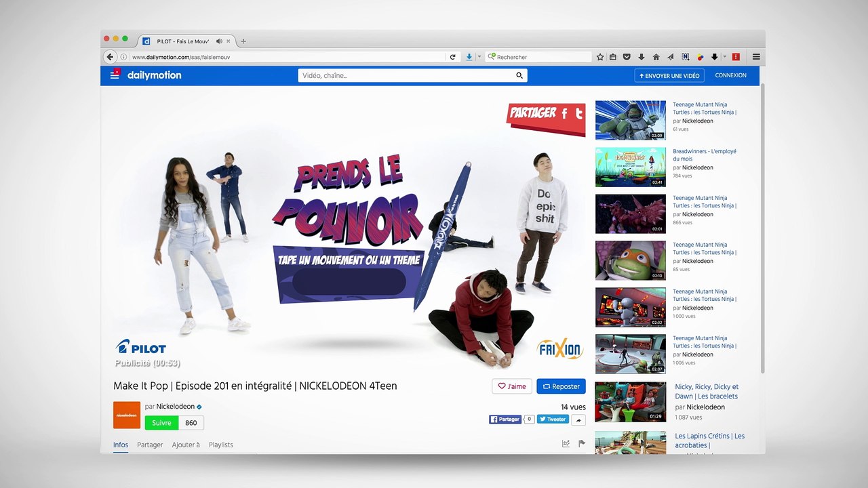
Task: Click the paper plane send icon
Action: (x=671, y=57)
